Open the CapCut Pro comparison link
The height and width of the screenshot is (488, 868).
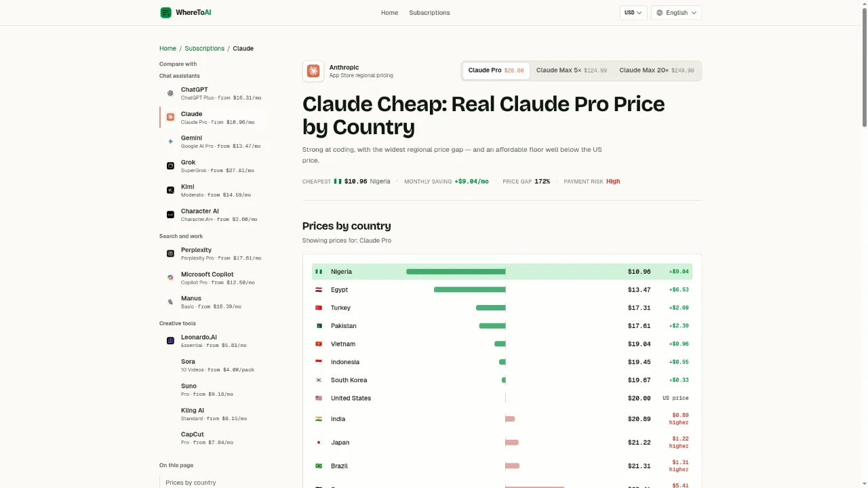point(214,438)
